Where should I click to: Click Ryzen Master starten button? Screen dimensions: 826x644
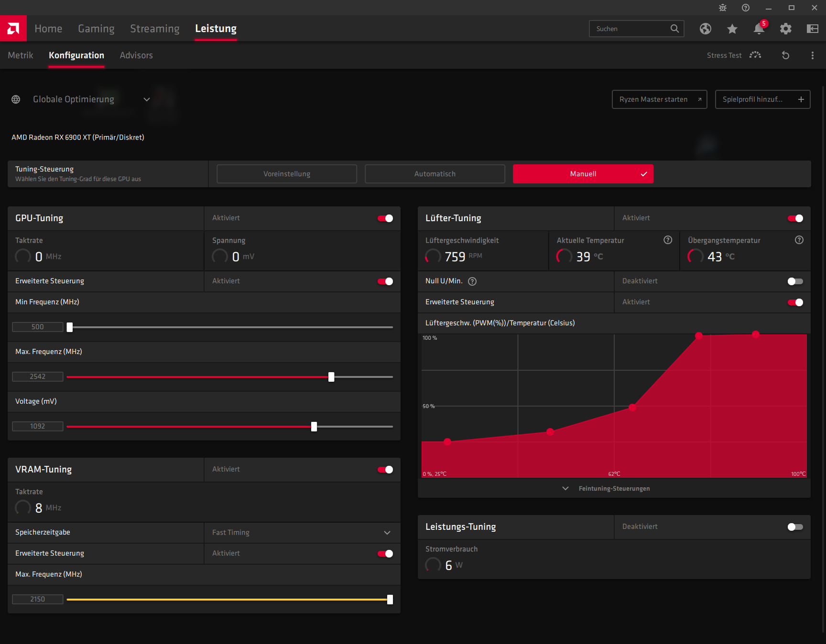659,99
